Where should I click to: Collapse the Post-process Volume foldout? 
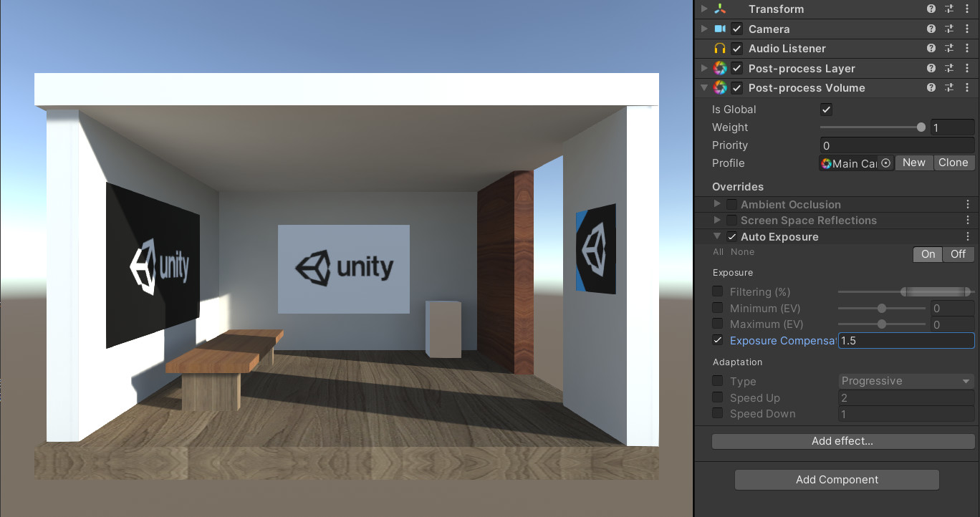point(704,88)
